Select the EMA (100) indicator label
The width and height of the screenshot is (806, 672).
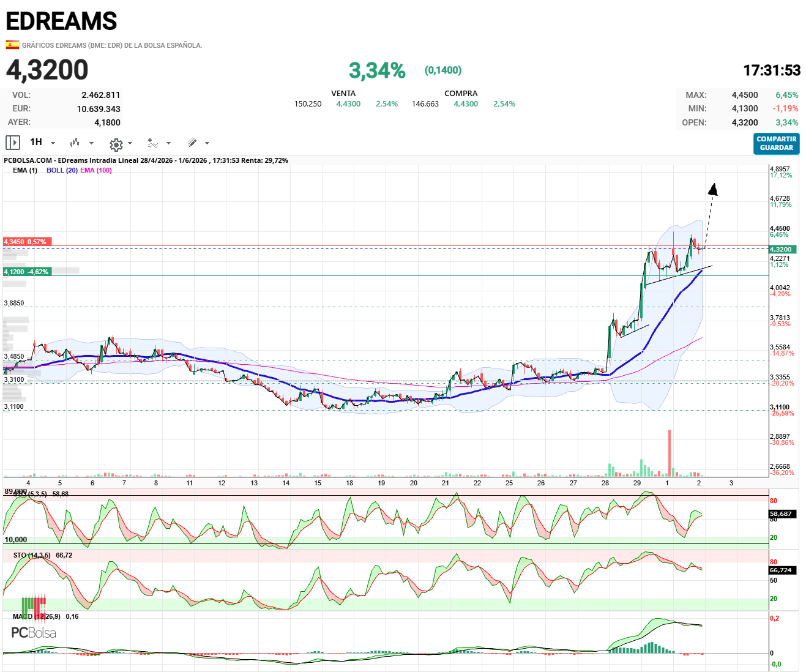coord(96,170)
